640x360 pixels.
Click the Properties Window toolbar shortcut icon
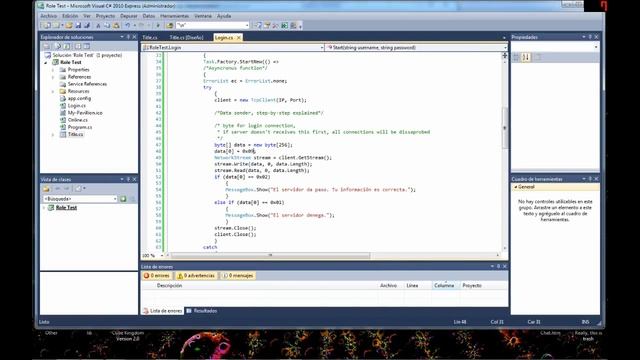(267, 25)
